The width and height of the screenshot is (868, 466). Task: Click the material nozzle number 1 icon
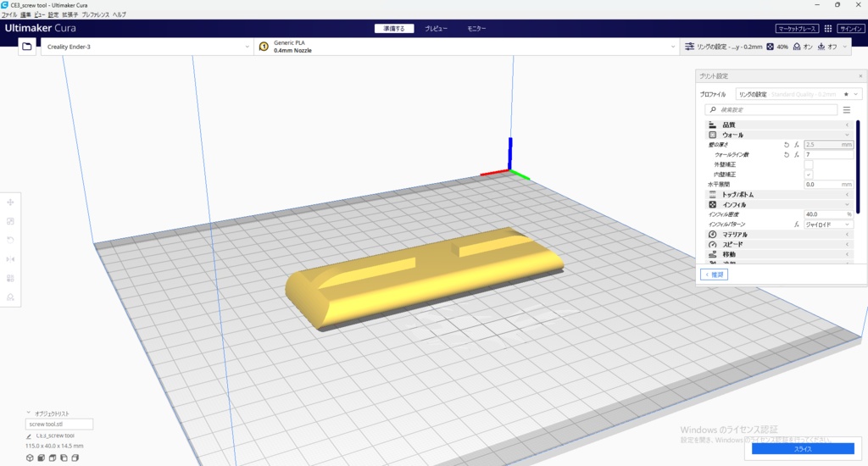(x=264, y=47)
